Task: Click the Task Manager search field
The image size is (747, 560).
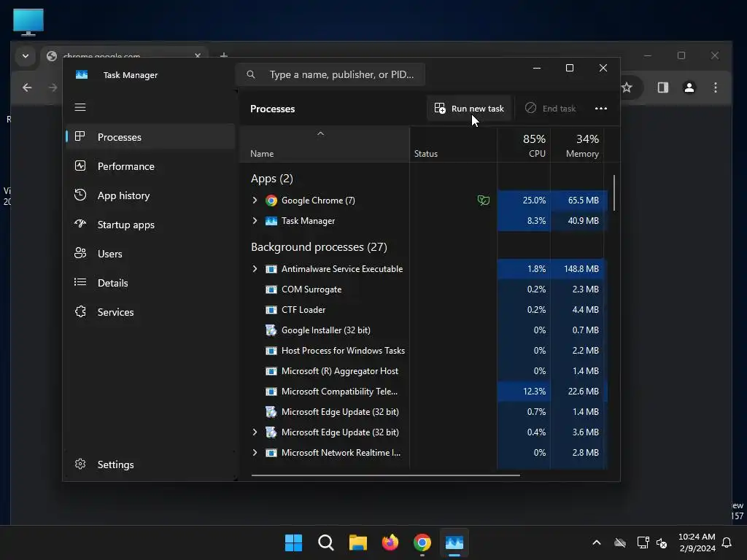Action: (x=330, y=74)
